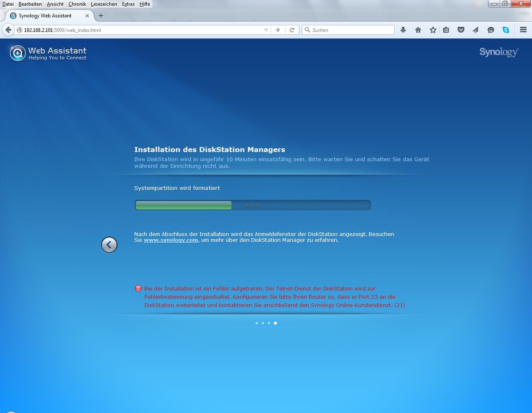Select the fourth active pagination dot
532x413 pixels.
click(x=275, y=323)
